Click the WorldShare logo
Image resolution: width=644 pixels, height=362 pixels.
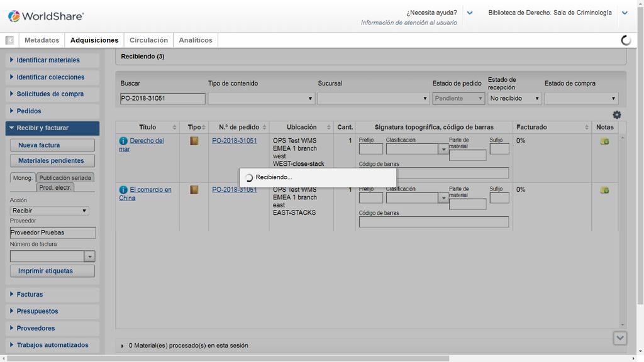click(x=46, y=16)
